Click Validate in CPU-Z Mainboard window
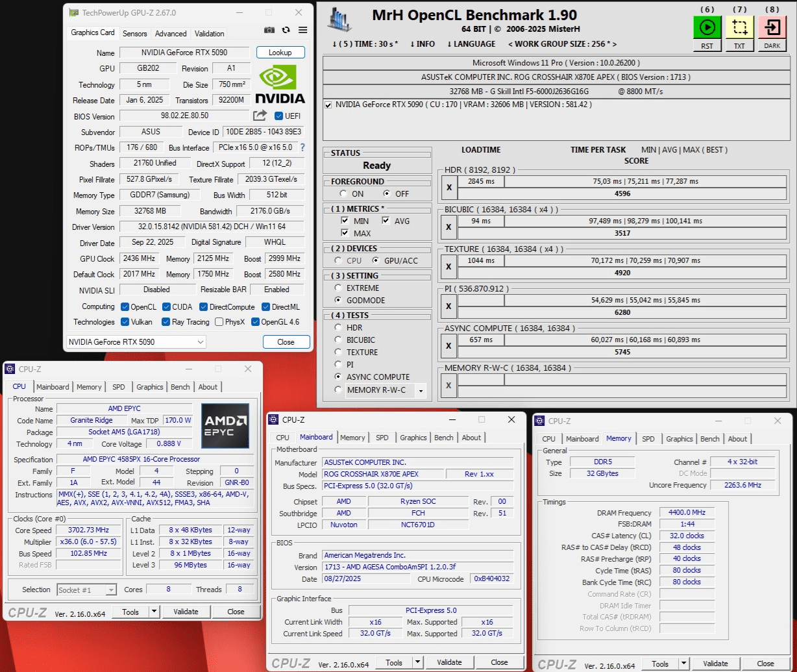Screen dimensions: 797x672 tap(449, 663)
